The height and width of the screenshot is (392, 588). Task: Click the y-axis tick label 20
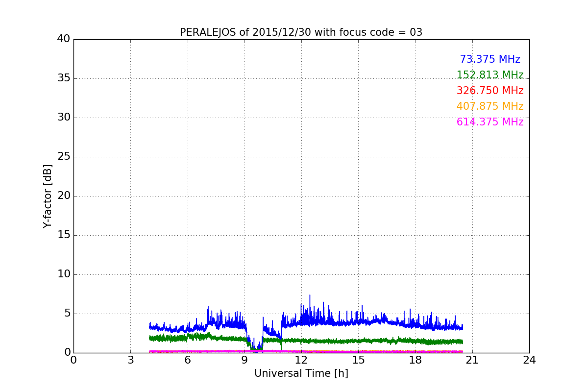coord(64,196)
